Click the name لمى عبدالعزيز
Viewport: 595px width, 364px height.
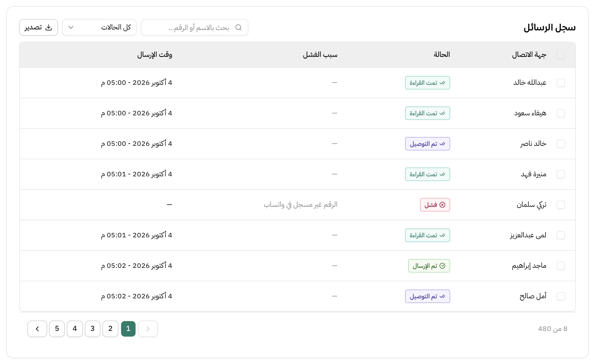click(x=528, y=235)
